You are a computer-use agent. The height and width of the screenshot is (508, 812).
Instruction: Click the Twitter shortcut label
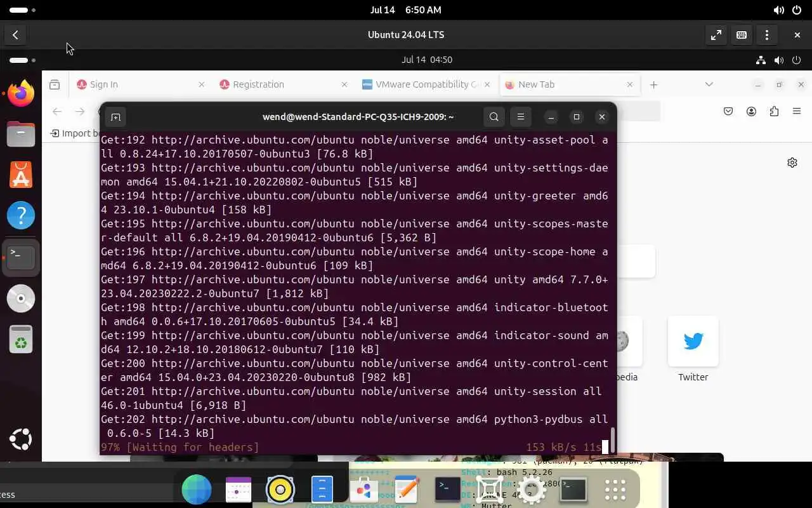[693, 377]
